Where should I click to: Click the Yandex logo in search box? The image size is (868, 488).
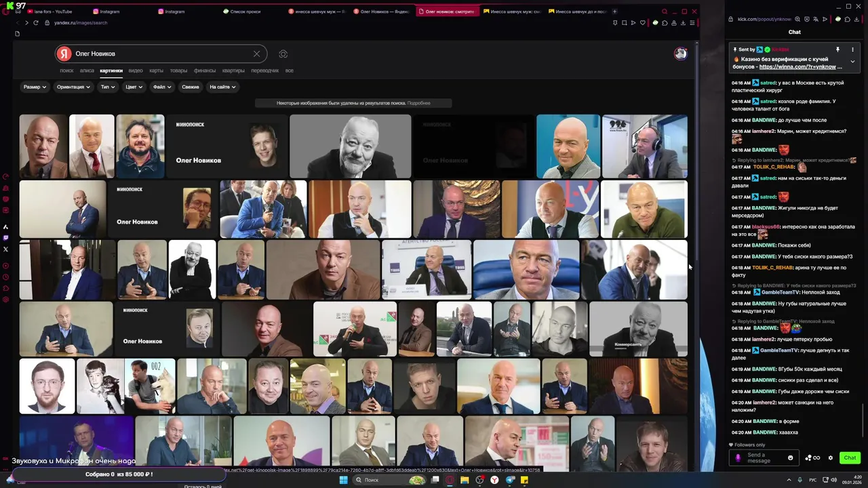coord(64,54)
